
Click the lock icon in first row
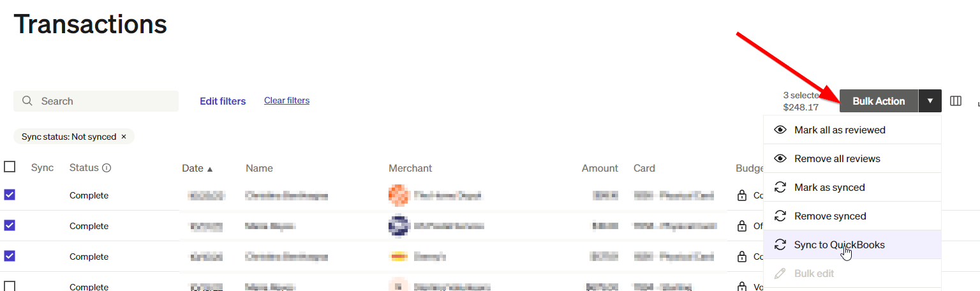point(741,195)
